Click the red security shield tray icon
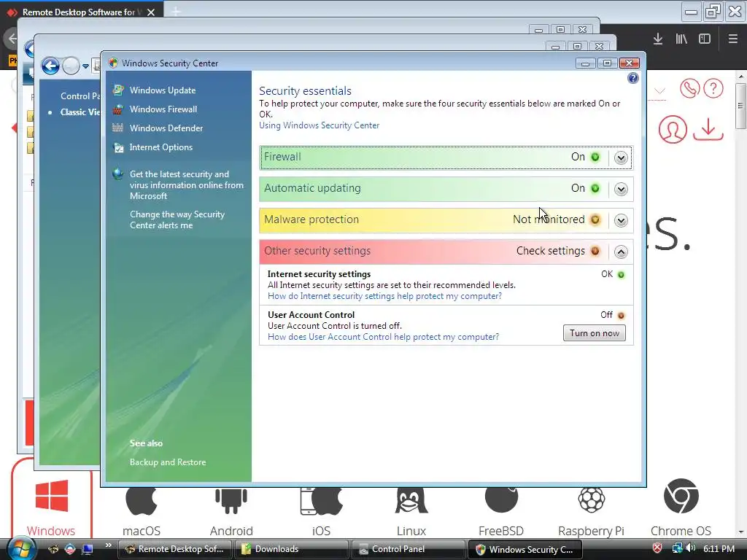The height and width of the screenshot is (560, 747). pos(657,548)
